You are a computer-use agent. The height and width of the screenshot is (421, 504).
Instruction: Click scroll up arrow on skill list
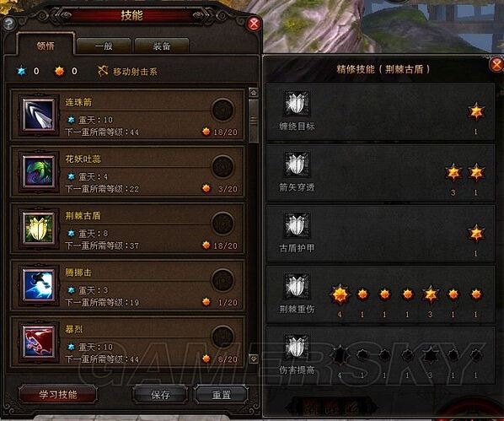(x=254, y=93)
